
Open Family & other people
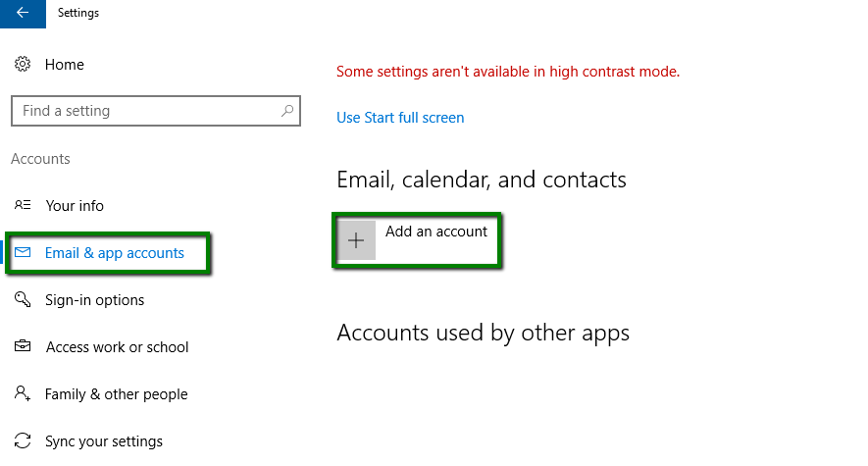coord(117,394)
